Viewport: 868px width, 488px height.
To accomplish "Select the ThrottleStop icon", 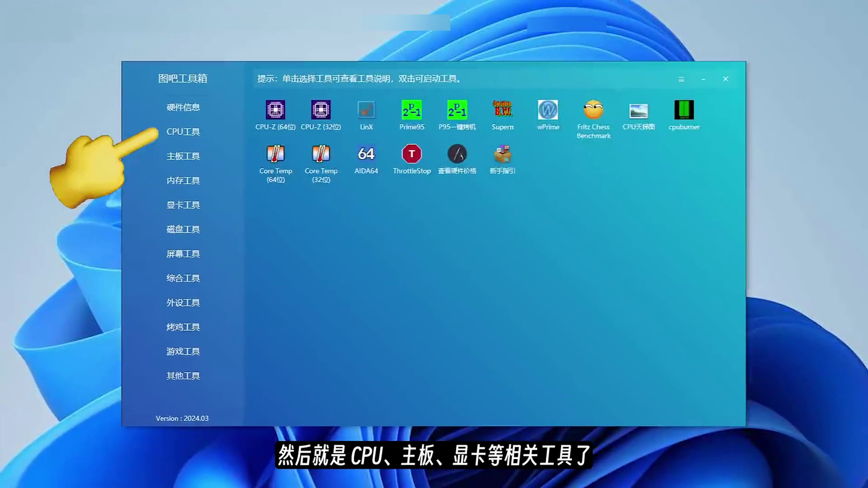I will click(x=412, y=154).
